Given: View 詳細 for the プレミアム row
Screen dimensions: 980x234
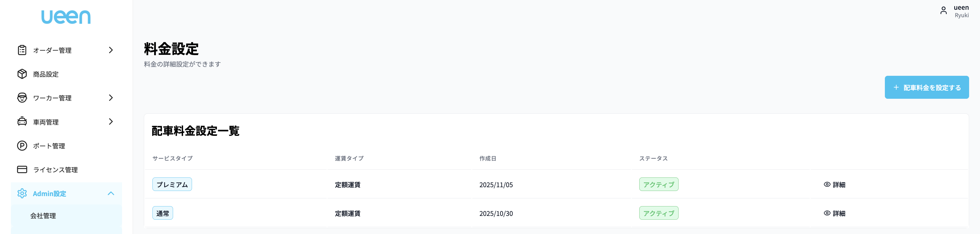Looking at the screenshot, I should point(835,185).
